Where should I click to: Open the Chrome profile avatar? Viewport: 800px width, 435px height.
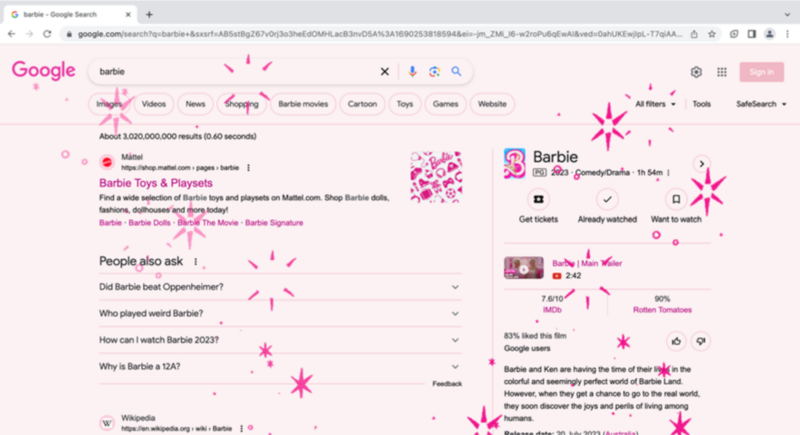[769, 34]
